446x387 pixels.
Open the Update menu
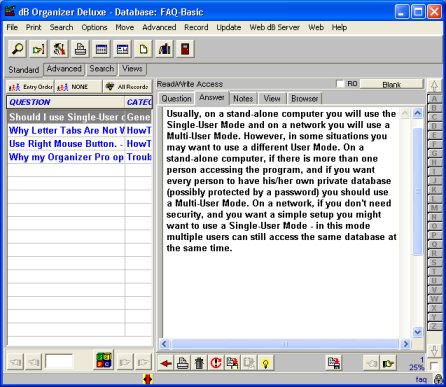(x=229, y=27)
